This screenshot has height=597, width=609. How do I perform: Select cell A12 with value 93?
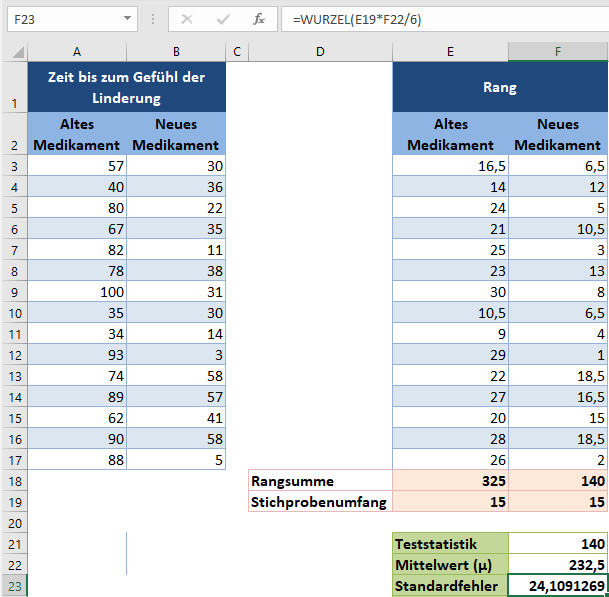tap(77, 355)
